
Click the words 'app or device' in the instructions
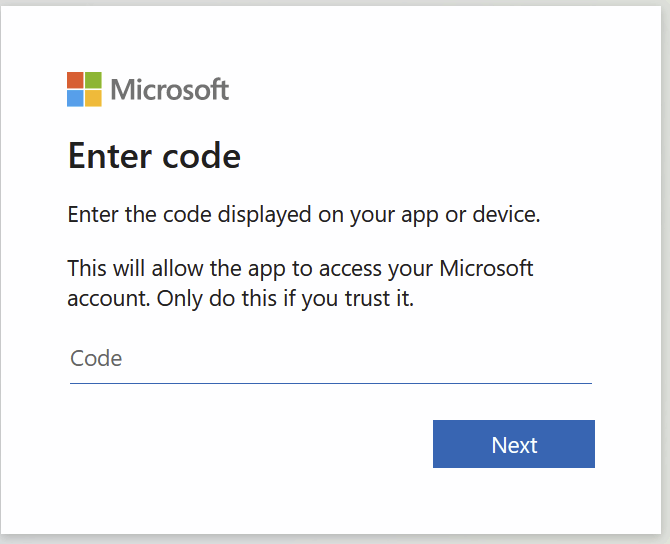[x=470, y=215]
